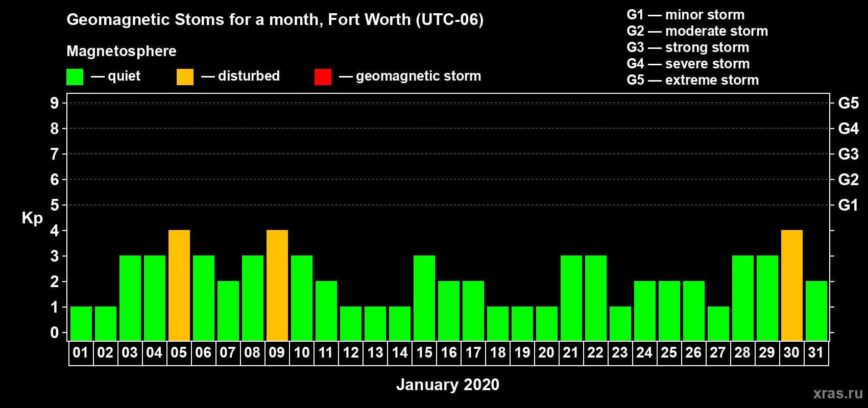Image resolution: width=868 pixels, height=408 pixels.
Task: Click the green bar for day 07
Action: pyautogui.click(x=228, y=311)
